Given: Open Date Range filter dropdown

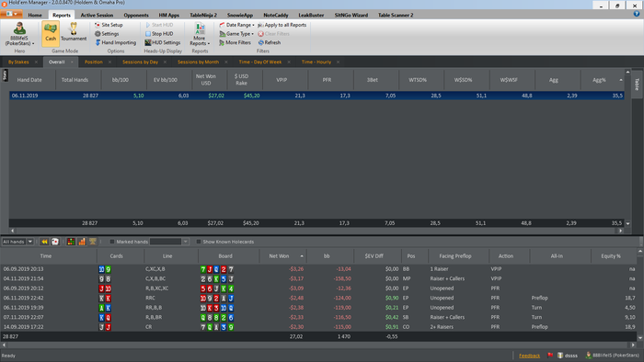Looking at the screenshot, I should (x=236, y=25).
